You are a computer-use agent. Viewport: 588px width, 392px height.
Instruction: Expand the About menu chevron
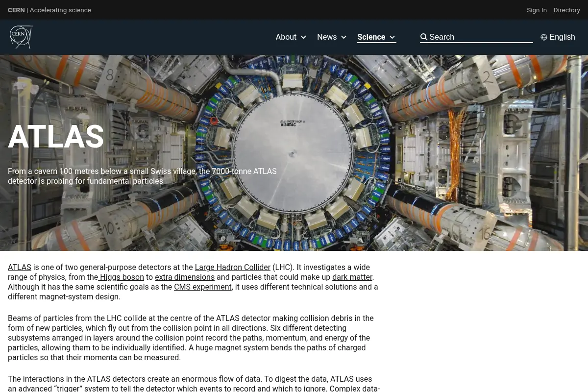[303, 37]
